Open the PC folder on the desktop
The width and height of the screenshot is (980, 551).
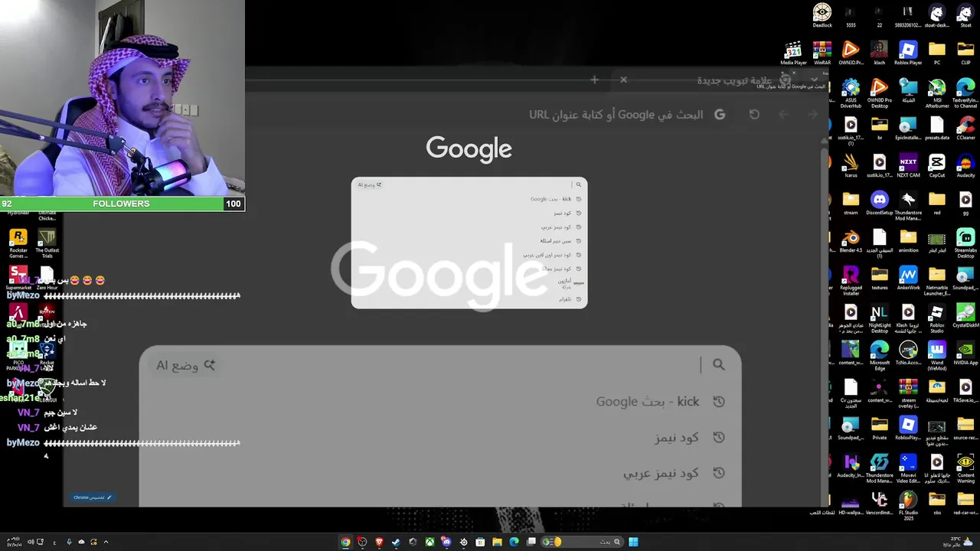937,54
